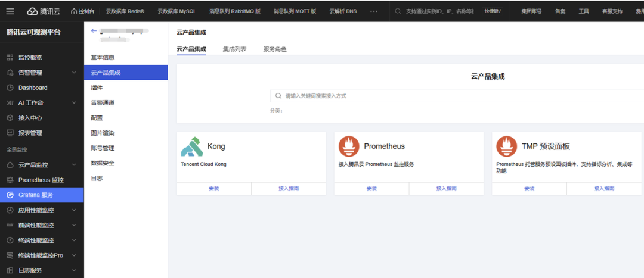This screenshot has height=278, width=644.
Task: Open 云解析 DNS shortcut
Action: 343,11
